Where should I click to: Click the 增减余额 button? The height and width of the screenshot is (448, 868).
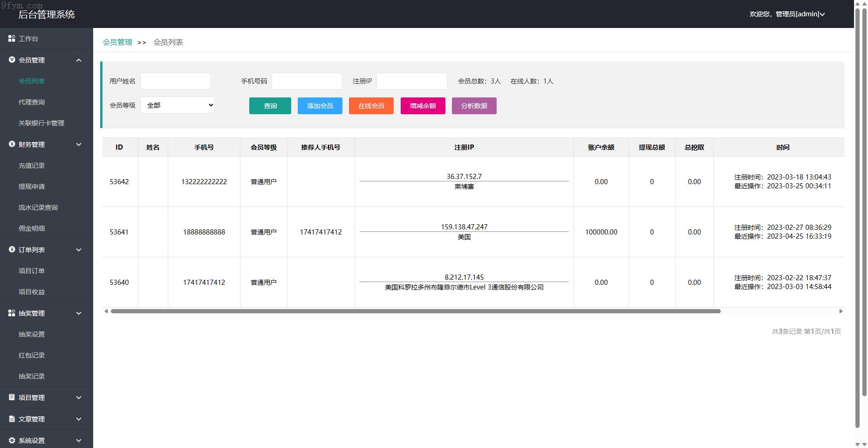[x=423, y=106]
